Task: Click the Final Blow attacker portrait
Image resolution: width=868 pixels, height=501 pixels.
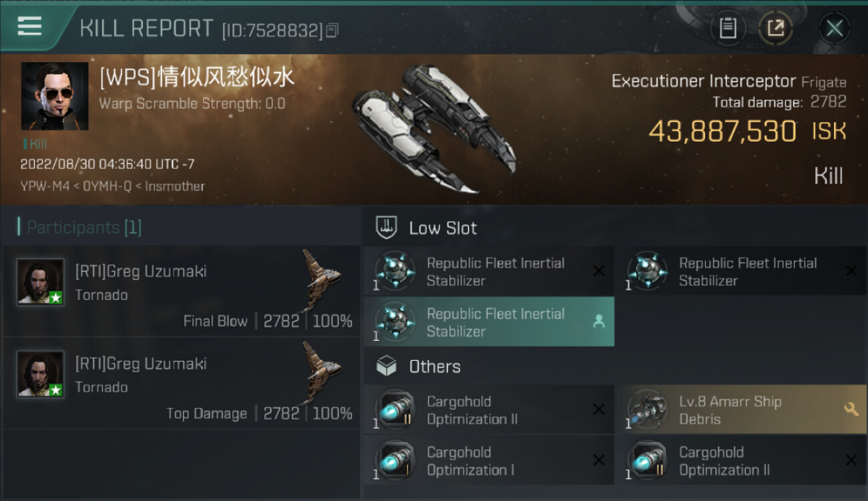Action: [41, 282]
